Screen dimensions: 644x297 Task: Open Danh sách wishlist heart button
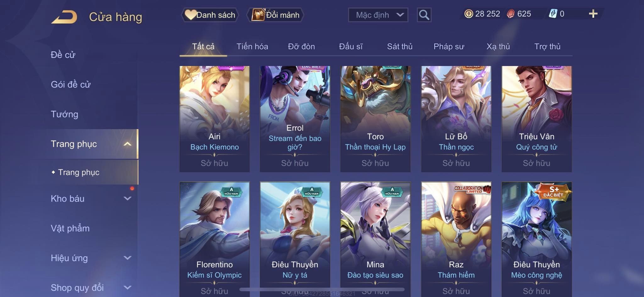click(210, 15)
